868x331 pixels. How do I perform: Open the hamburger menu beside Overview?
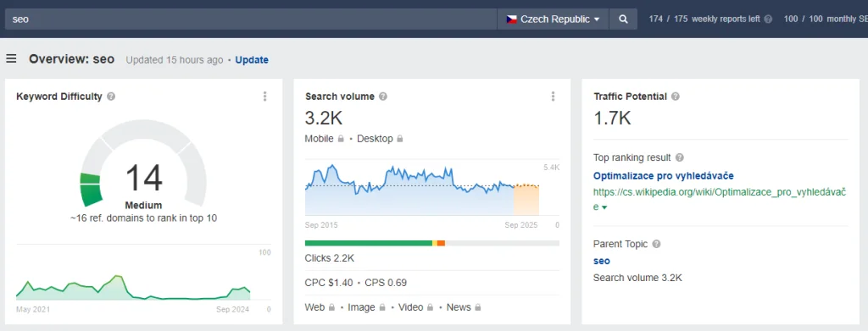(x=11, y=58)
